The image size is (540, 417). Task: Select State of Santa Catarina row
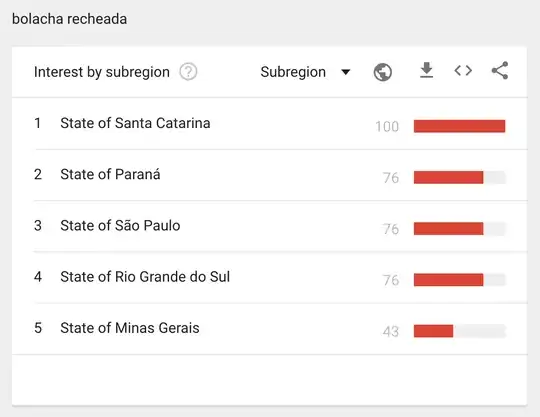click(269, 124)
